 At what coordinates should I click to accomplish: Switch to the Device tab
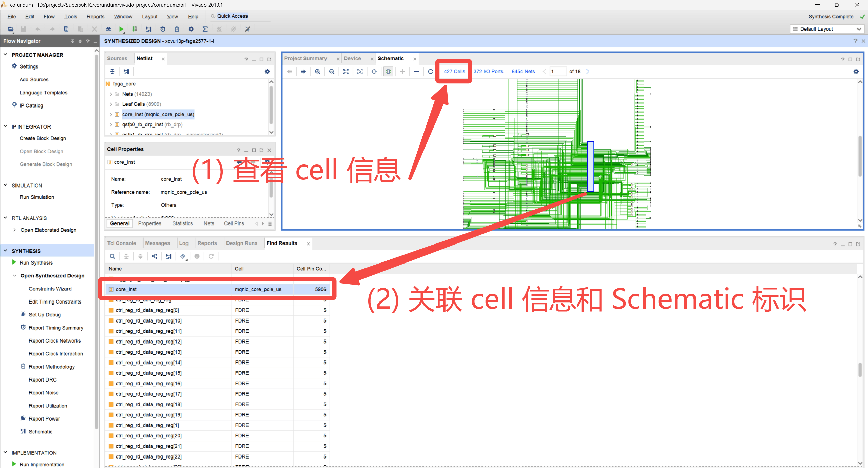coord(352,58)
